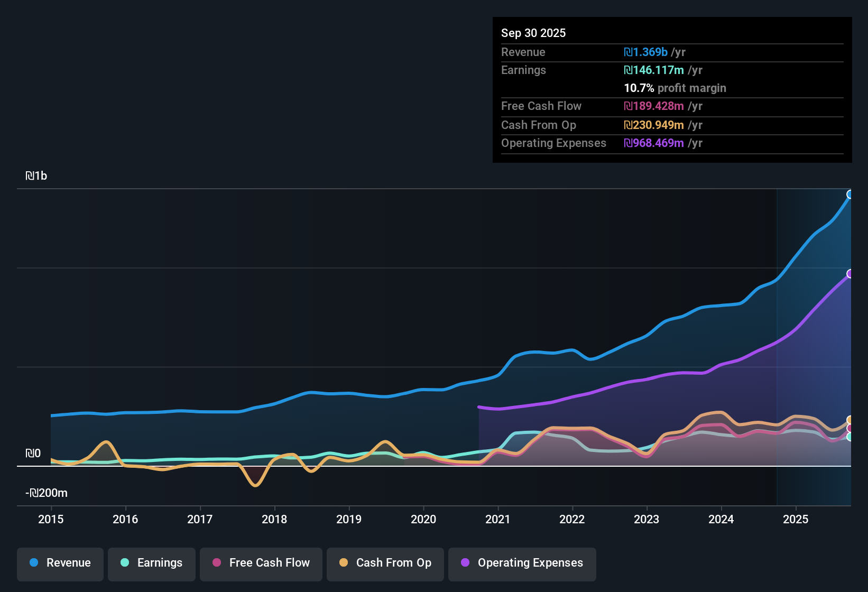Click the Revenue endpoint marker on the chart
The width and height of the screenshot is (868, 592).
850,195
